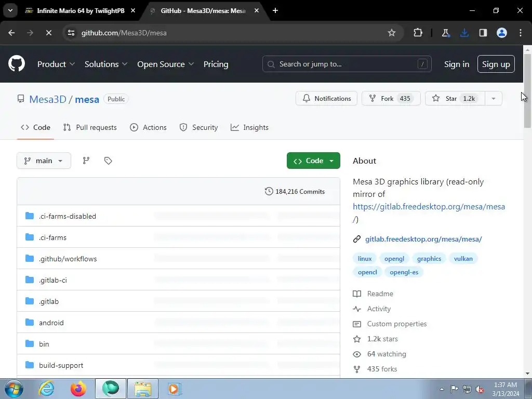The height and width of the screenshot is (399, 532).
Task: Open the bin folder
Action: pyautogui.click(x=44, y=344)
